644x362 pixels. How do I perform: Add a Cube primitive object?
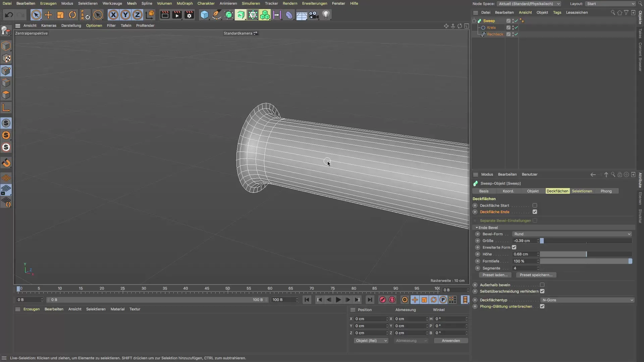[x=204, y=15]
